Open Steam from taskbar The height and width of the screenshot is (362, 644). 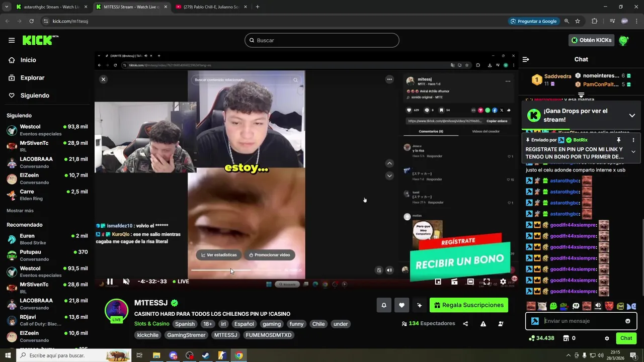click(x=206, y=355)
